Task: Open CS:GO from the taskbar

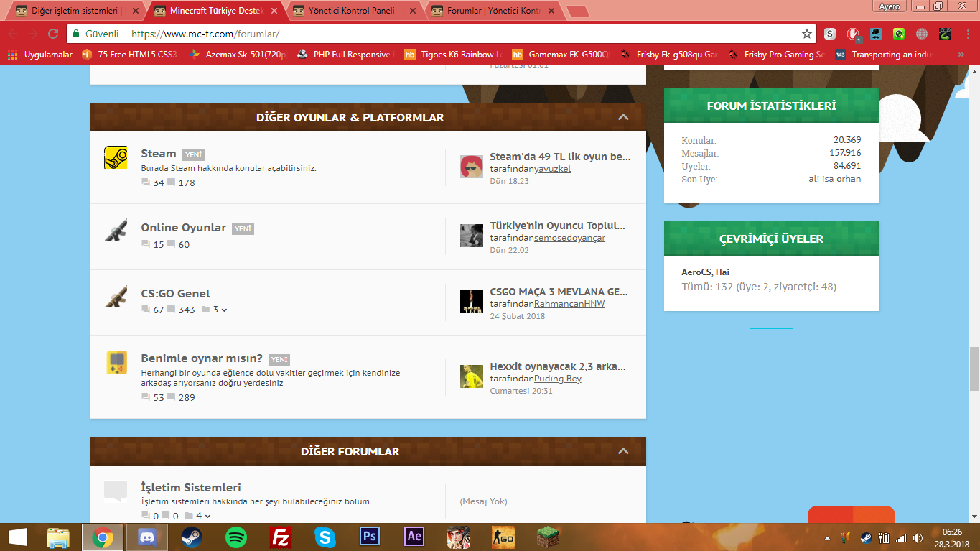Action: point(503,537)
